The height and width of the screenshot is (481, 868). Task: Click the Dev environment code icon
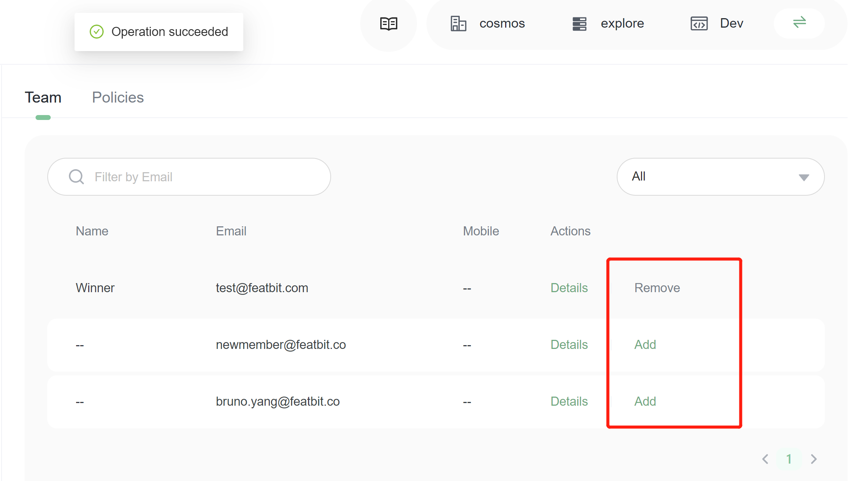tap(699, 24)
